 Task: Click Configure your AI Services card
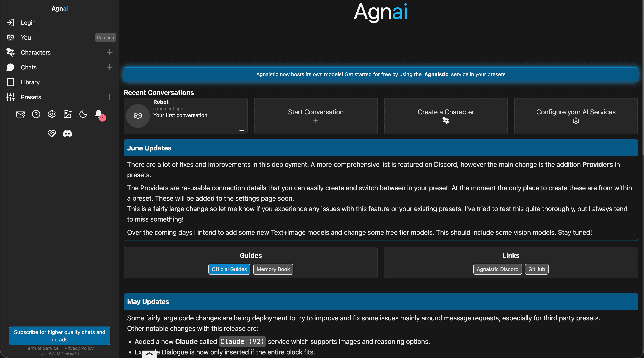(576, 115)
